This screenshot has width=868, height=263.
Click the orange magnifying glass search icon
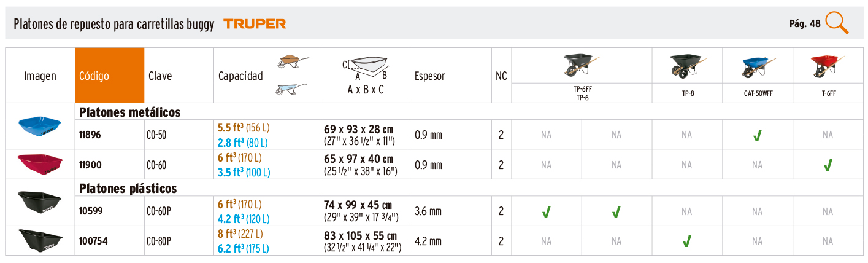pyautogui.click(x=837, y=23)
